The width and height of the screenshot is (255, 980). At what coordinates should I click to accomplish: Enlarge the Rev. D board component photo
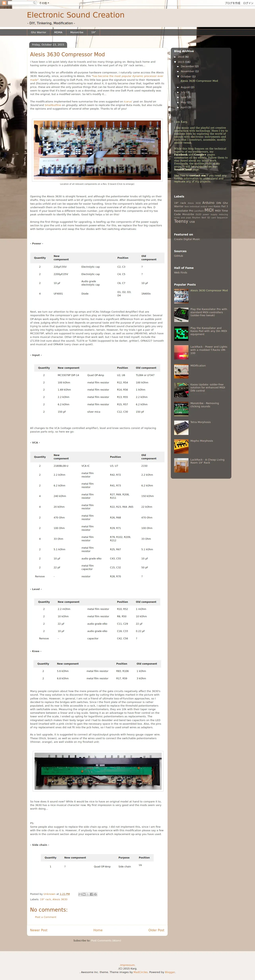(97, 150)
